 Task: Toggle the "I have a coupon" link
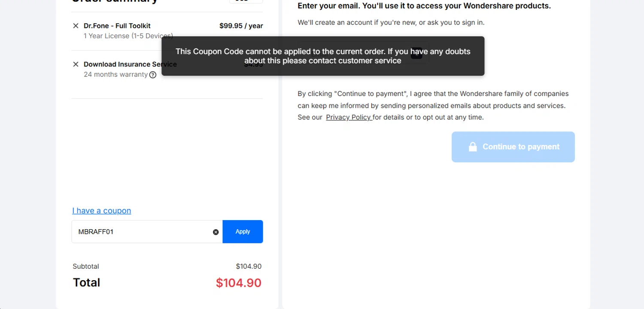pos(102,211)
